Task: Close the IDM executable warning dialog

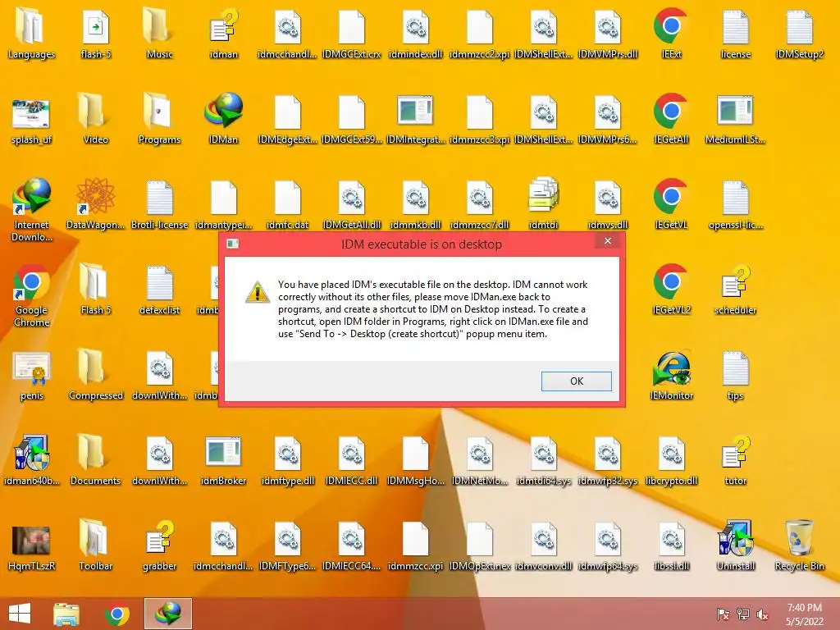Action: (608, 241)
